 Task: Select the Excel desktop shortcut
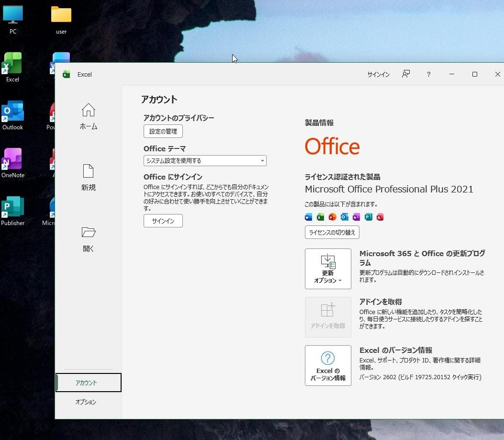tap(12, 68)
